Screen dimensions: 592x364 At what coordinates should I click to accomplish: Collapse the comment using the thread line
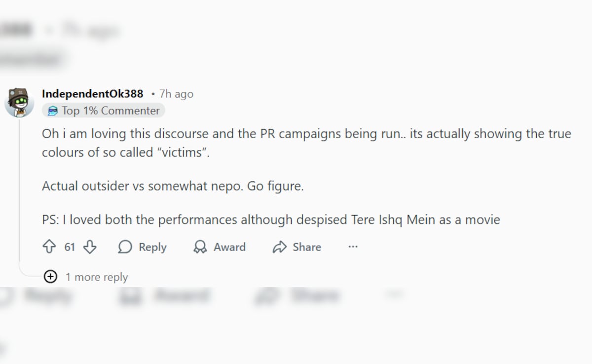pyautogui.click(x=19, y=197)
